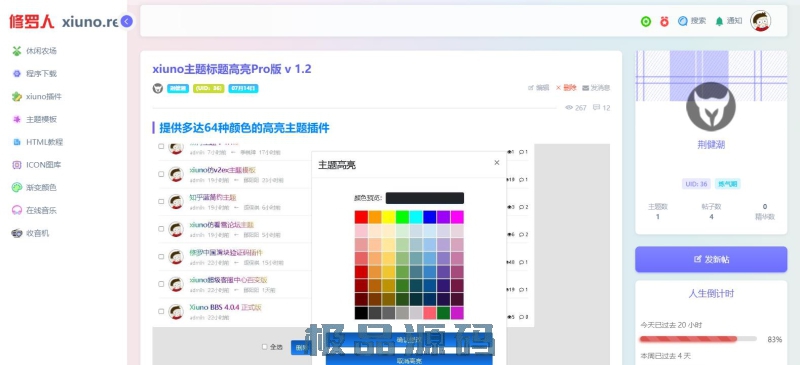Click the 主题模板 sidebar icon
This screenshot has width=800, height=365.
pos(17,119)
